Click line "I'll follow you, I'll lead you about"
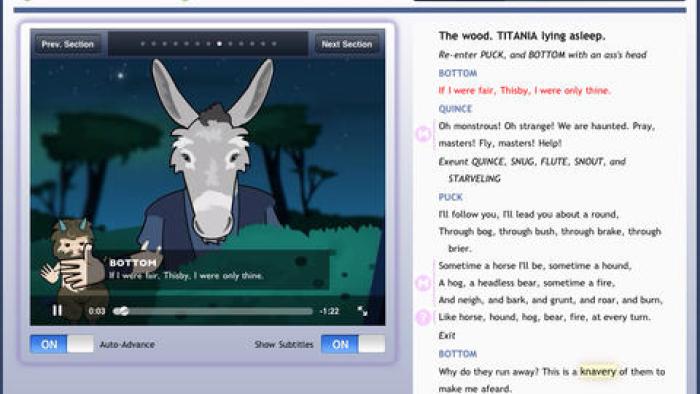 [529, 215]
